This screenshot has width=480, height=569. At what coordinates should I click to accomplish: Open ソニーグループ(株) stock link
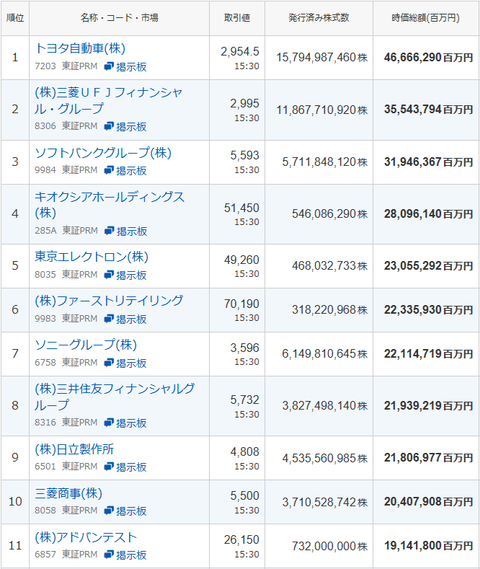tap(86, 345)
